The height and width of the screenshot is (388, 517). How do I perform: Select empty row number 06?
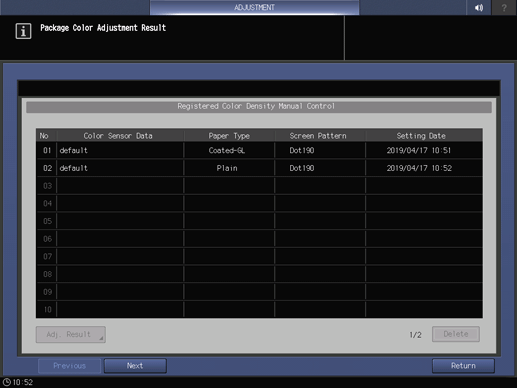pos(259,239)
